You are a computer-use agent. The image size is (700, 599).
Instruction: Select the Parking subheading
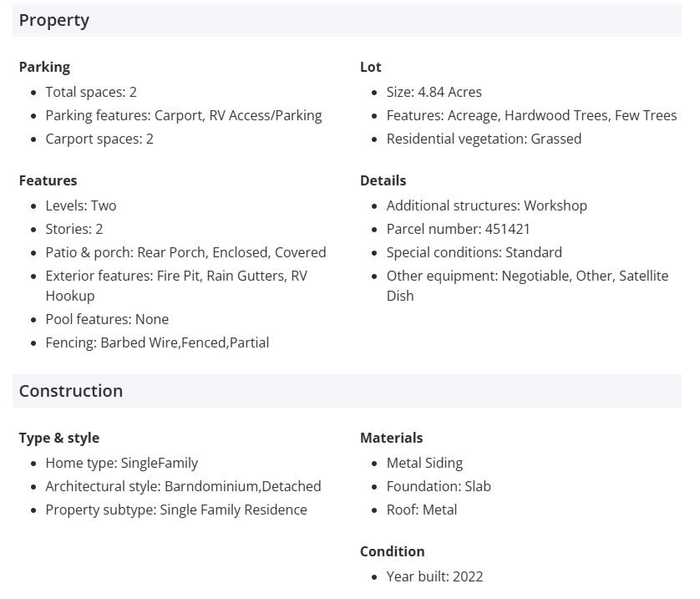pyautogui.click(x=44, y=67)
